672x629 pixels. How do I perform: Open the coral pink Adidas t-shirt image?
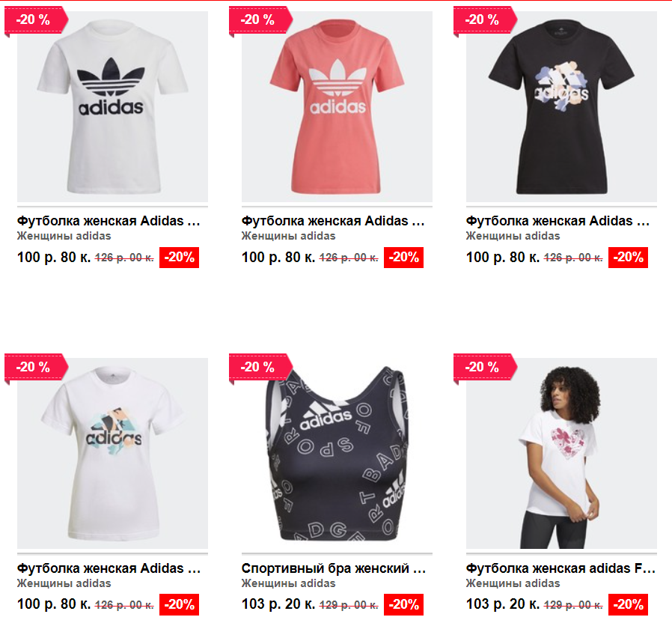(x=337, y=106)
